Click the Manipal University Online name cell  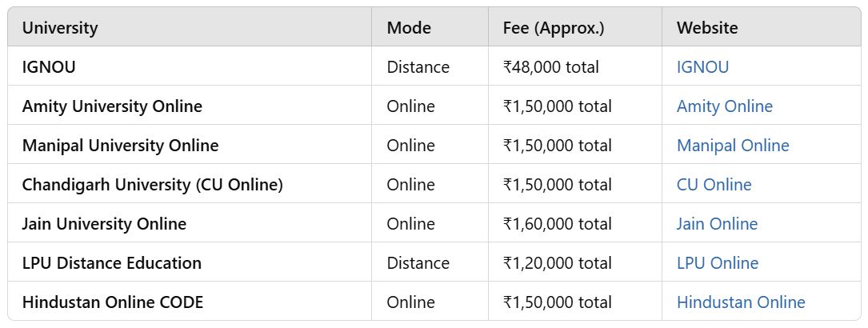tap(120, 146)
